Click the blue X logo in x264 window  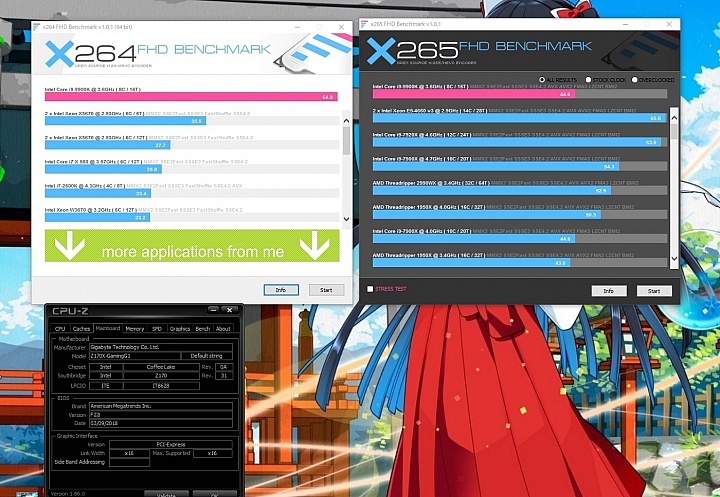click(x=59, y=53)
